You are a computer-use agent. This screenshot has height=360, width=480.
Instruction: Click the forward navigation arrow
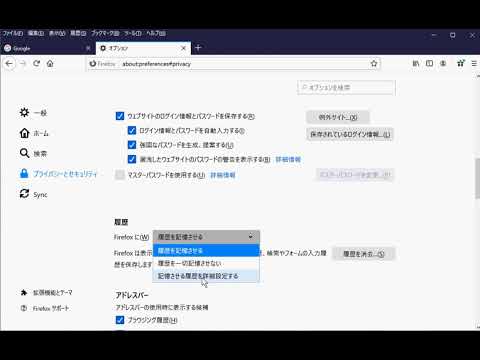(x=23, y=63)
